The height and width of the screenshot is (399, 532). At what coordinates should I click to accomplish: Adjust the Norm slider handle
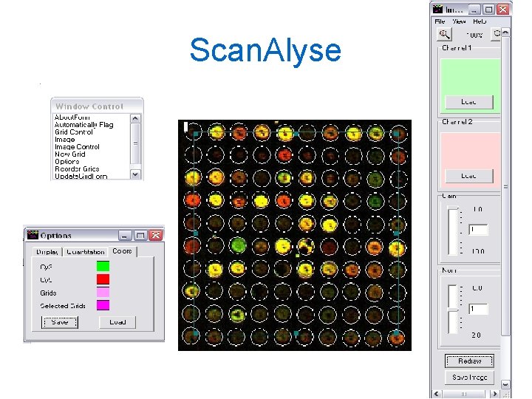click(x=453, y=310)
